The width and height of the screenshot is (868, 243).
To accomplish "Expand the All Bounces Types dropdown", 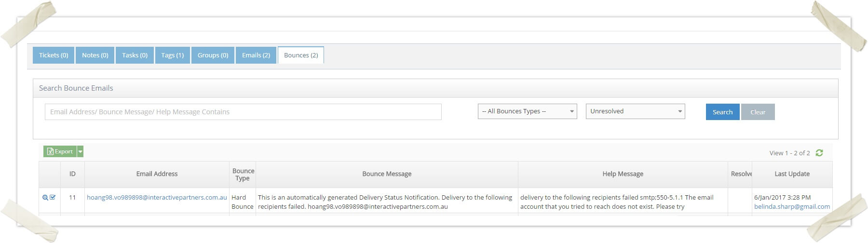I will coord(527,111).
